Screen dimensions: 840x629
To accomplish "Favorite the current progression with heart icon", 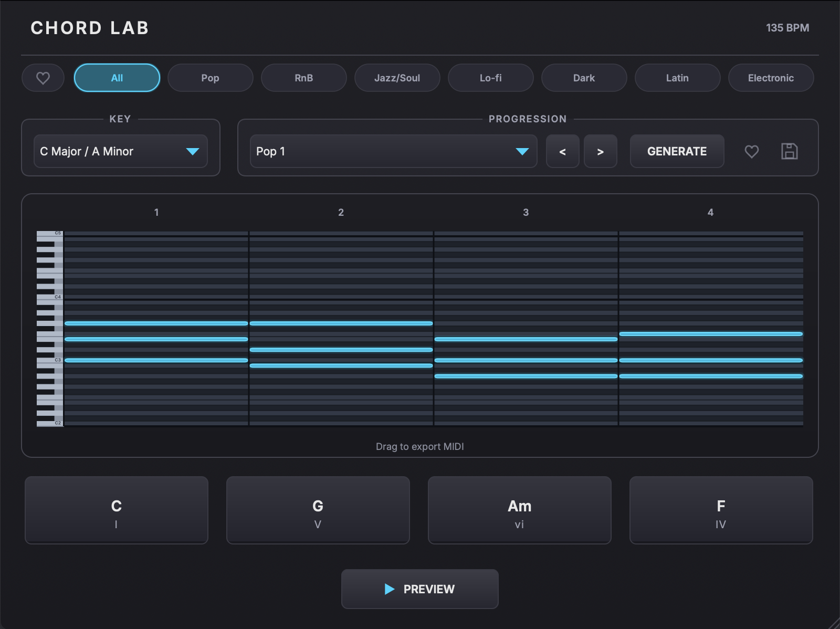I will (x=752, y=151).
